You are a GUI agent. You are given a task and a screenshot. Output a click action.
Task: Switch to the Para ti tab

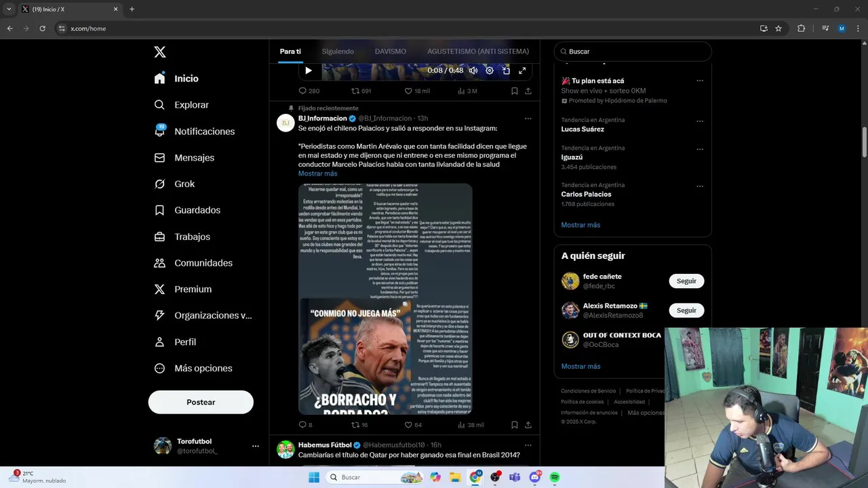pos(290,52)
